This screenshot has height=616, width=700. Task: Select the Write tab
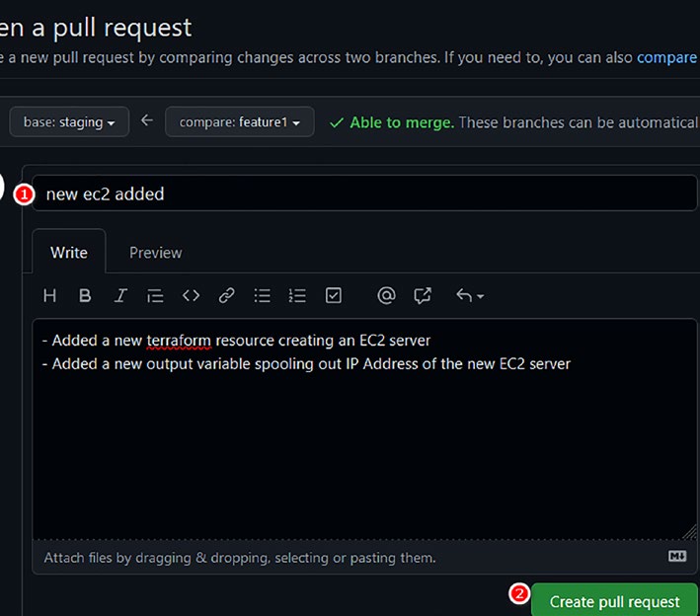tap(69, 253)
